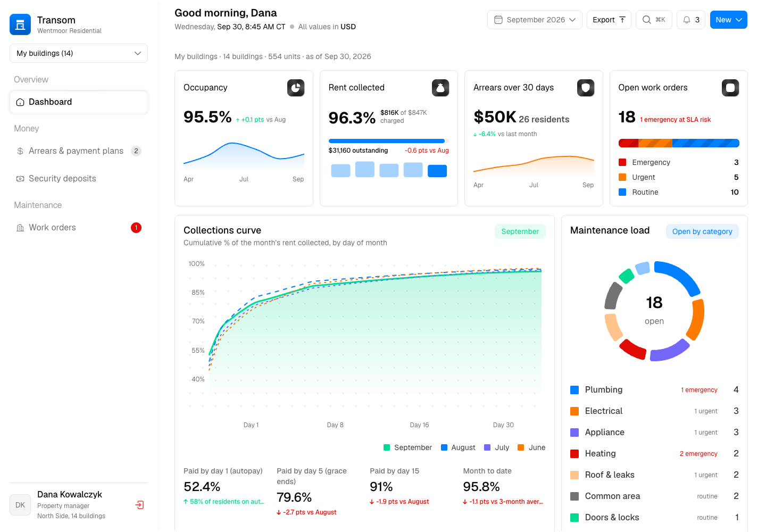Open the September 2026 date dropdown
The height and width of the screenshot is (532, 766).
point(535,20)
